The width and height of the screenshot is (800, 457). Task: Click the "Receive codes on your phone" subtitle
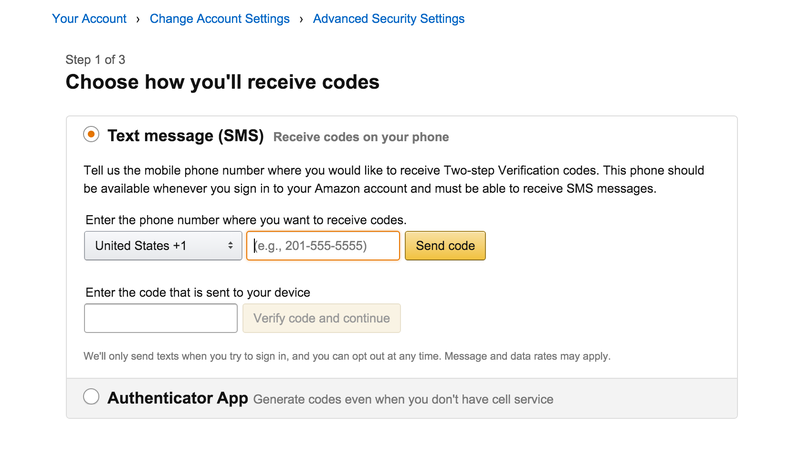pos(361,137)
